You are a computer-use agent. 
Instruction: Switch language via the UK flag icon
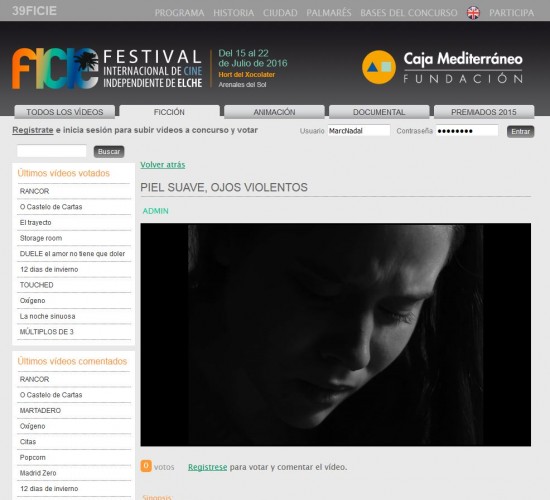click(473, 13)
